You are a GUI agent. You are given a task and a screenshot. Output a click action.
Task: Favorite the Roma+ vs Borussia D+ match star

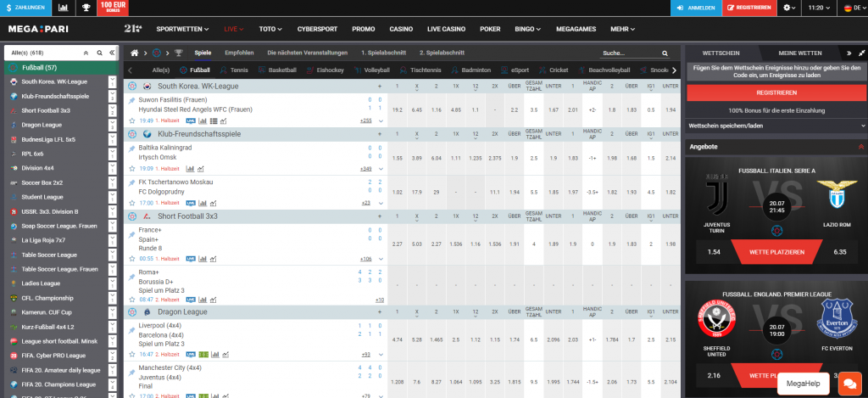pos(131,300)
